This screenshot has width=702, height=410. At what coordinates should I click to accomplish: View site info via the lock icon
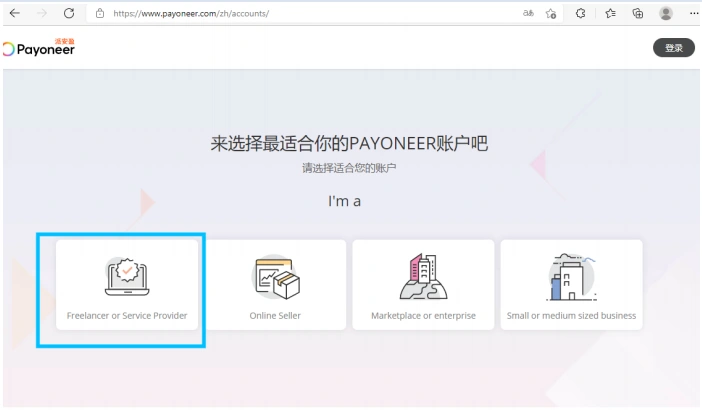coord(100,13)
